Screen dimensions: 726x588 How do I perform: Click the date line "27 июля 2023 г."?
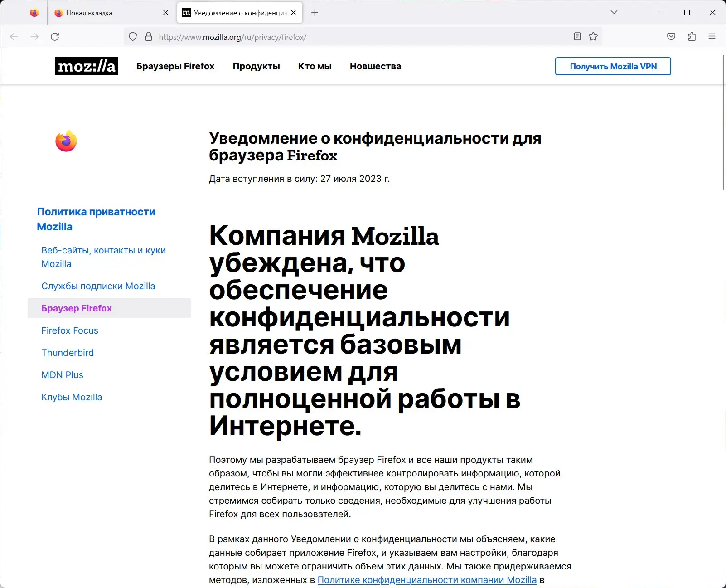(x=355, y=179)
